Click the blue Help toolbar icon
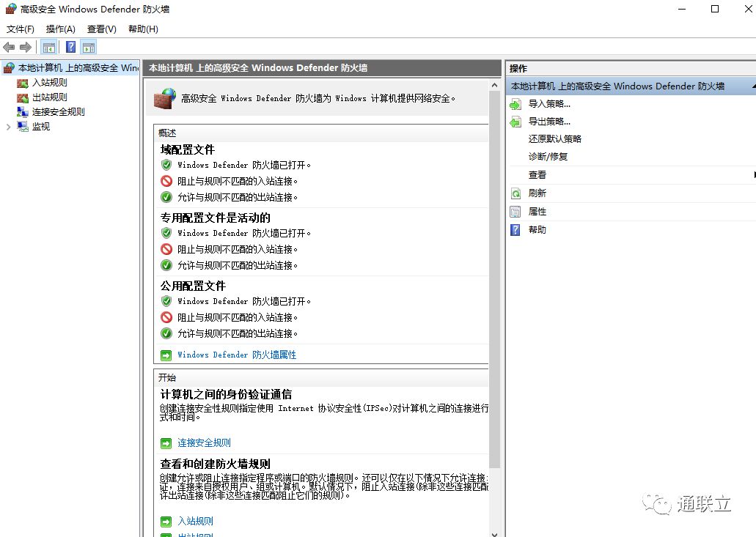 (71, 47)
